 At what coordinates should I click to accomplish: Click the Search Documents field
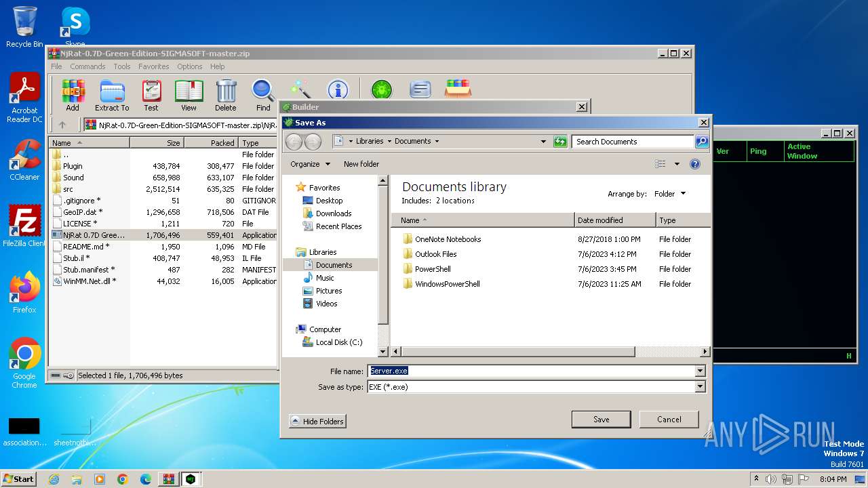coord(633,142)
